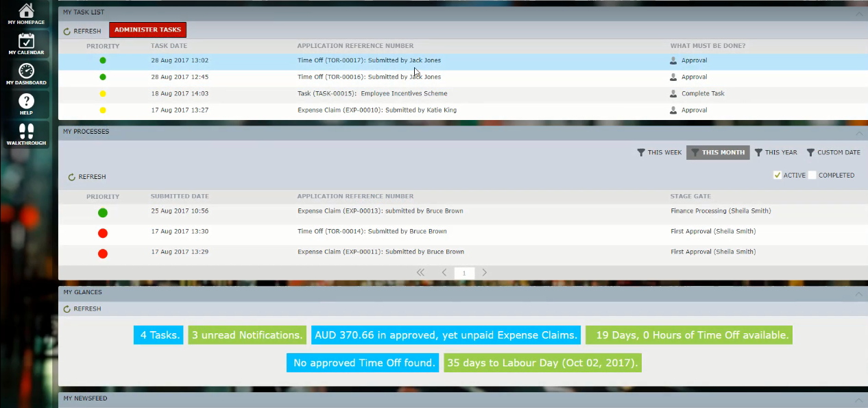This screenshot has height=408, width=868.
Task: Select Expense Claim (EXP-00011) process row
Action: (463, 254)
